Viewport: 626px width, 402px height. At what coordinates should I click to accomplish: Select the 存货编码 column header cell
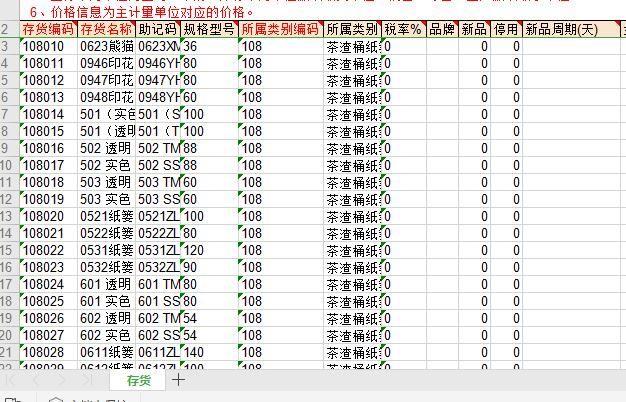pos(48,29)
